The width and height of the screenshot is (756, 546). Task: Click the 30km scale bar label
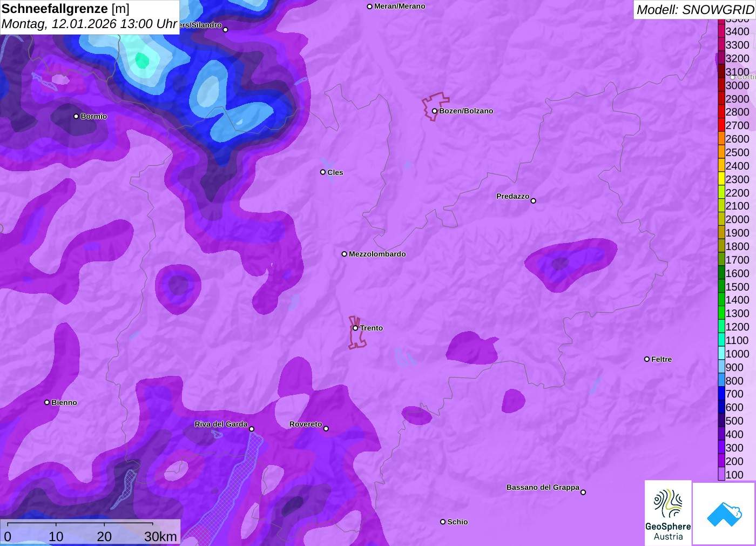click(x=160, y=536)
